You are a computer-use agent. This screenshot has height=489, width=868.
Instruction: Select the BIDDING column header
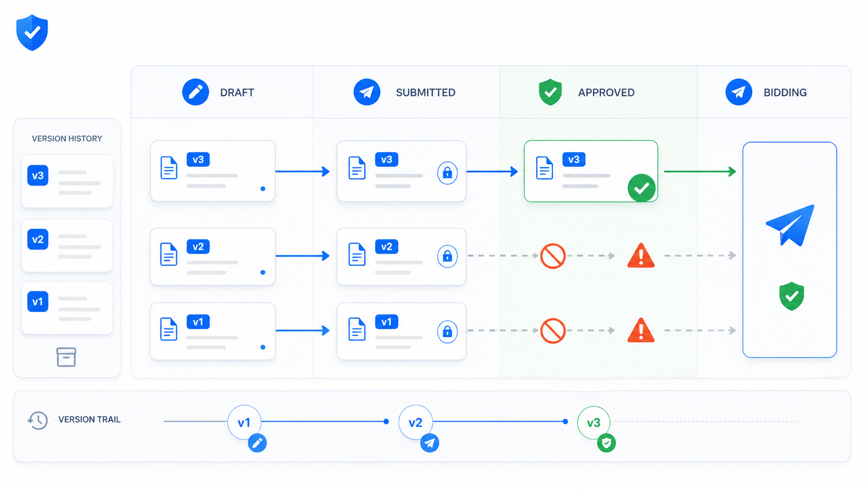(x=774, y=92)
